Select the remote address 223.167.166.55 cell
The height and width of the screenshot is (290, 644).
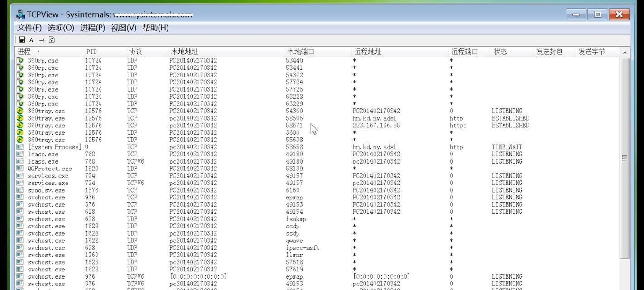coord(376,126)
